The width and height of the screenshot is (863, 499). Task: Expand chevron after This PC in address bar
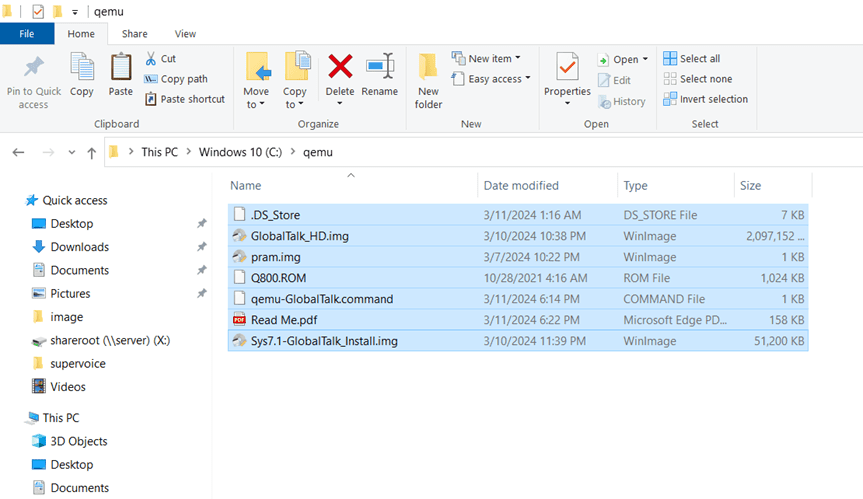[x=188, y=152]
